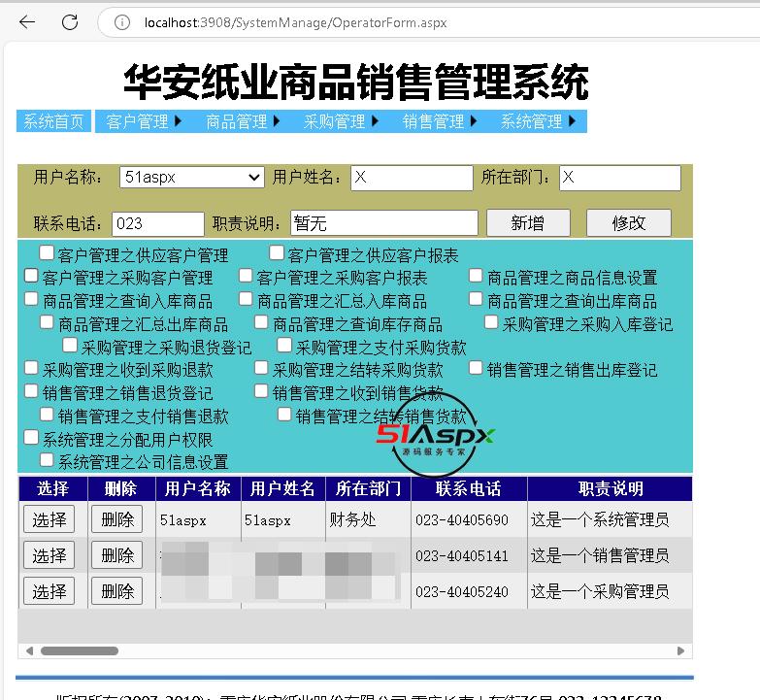Screen dimensions: 760x700
Task: Click 选择 button for the 51aspx row
Action: pos(50,519)
